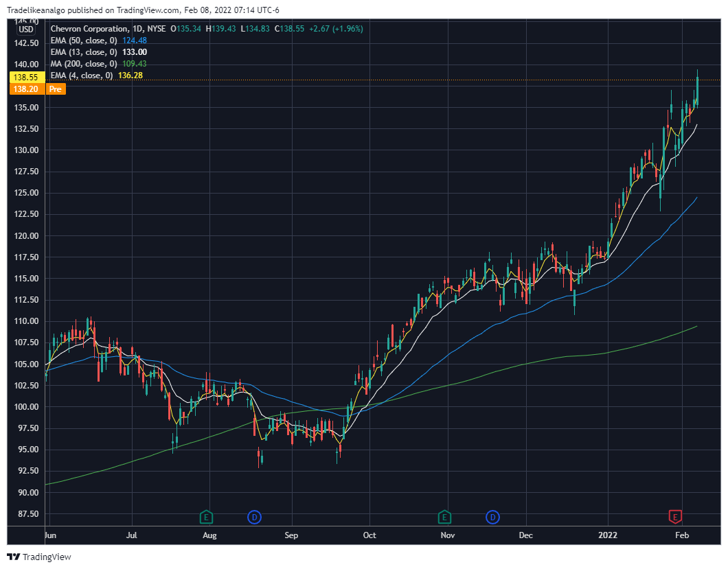Image resolution: width=728 pixels, height=569 pixels.
Task: Click the EMA 50 value 124.48
Action: pyautogui.click(x=135, y=40)
